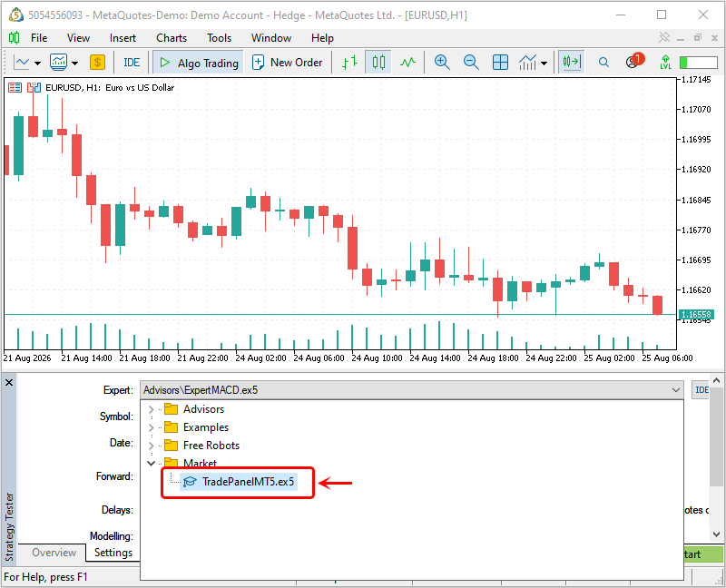Collapse the Market folder
Image resolution: width=726 pixels, height=588 pixels.
click(x=151, y=463)
